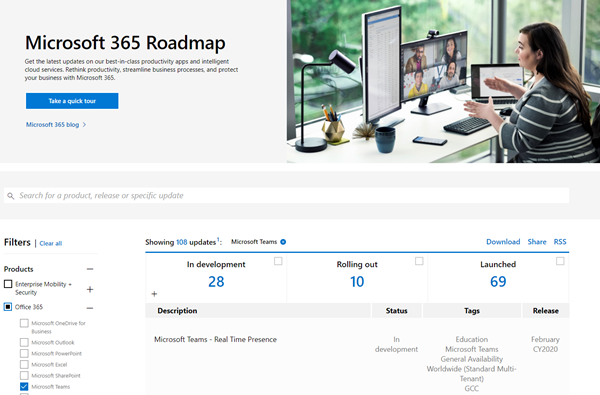Select the Rolling out status checkbox
This screenshot has height=395, width=600.
click(419, 261)
